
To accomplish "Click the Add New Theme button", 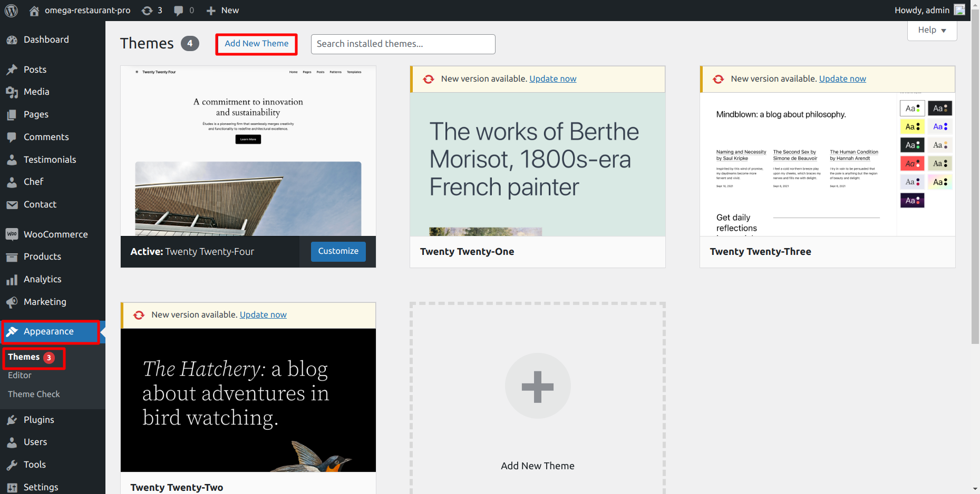I will [256, 44].
